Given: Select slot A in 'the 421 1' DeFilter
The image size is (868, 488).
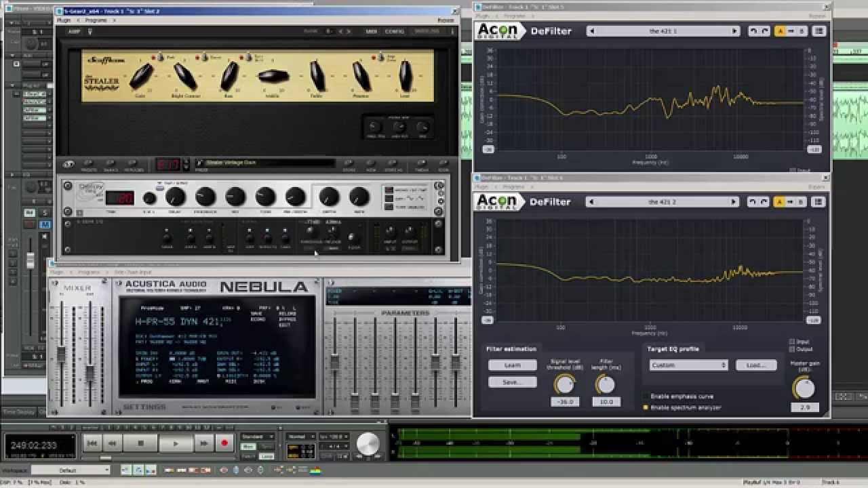Looking at the screenshot, I should point(781,31).
